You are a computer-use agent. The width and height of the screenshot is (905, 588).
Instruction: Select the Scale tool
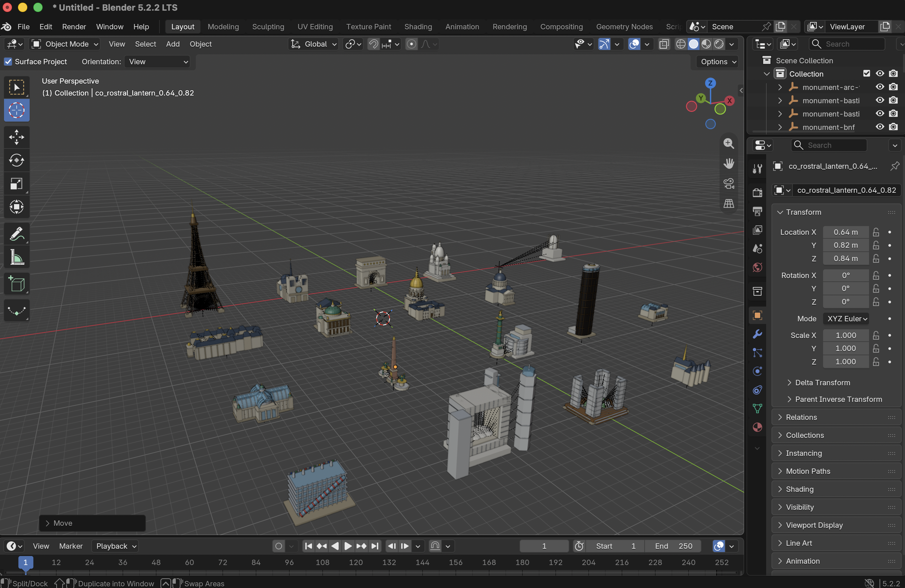(x=17, y=184)
